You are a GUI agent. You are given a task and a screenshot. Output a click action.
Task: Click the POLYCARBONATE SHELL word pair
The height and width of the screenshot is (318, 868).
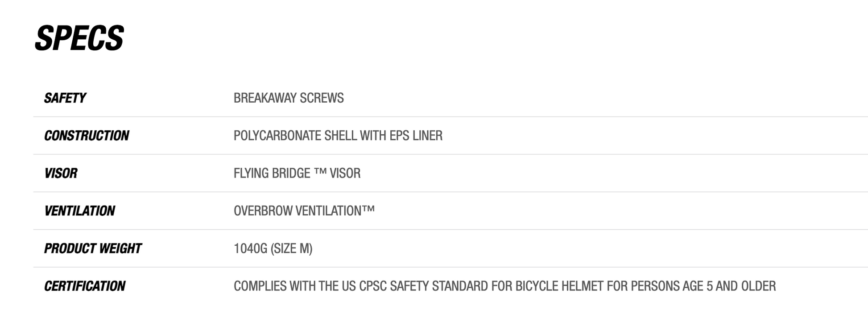coord(295,136)
